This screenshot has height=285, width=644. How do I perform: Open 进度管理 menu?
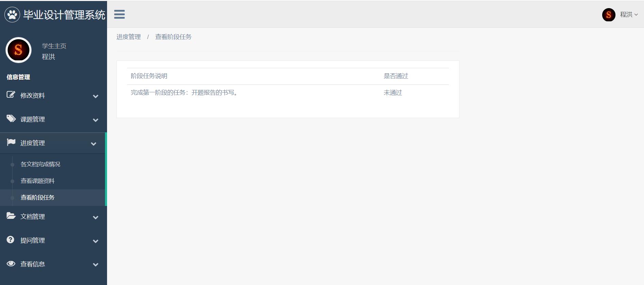point(53,143)
